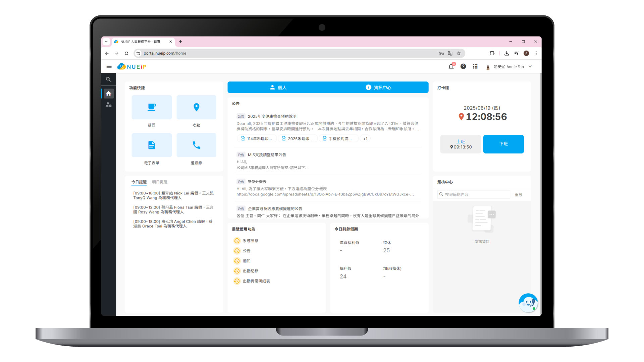Click the 下班 clock-out button
Image resolution: width=644 pixels, height=362 pixels.
[x=503, y=144]
